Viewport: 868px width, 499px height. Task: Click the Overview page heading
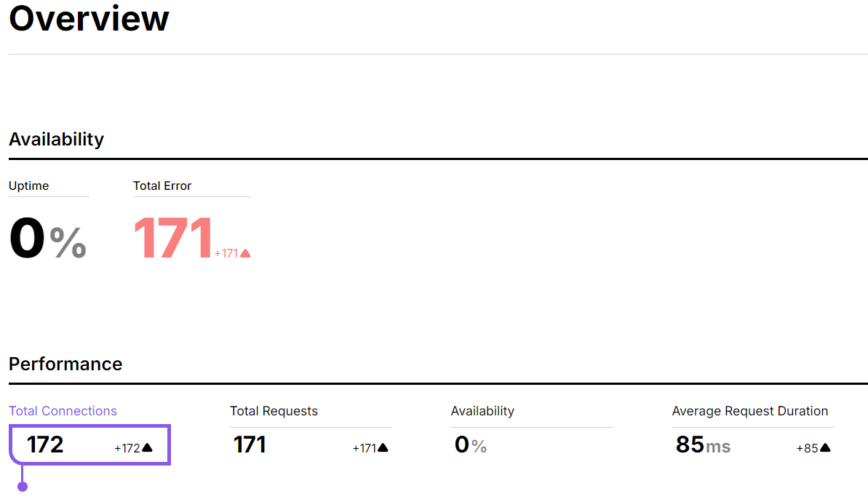pos(89,18)
